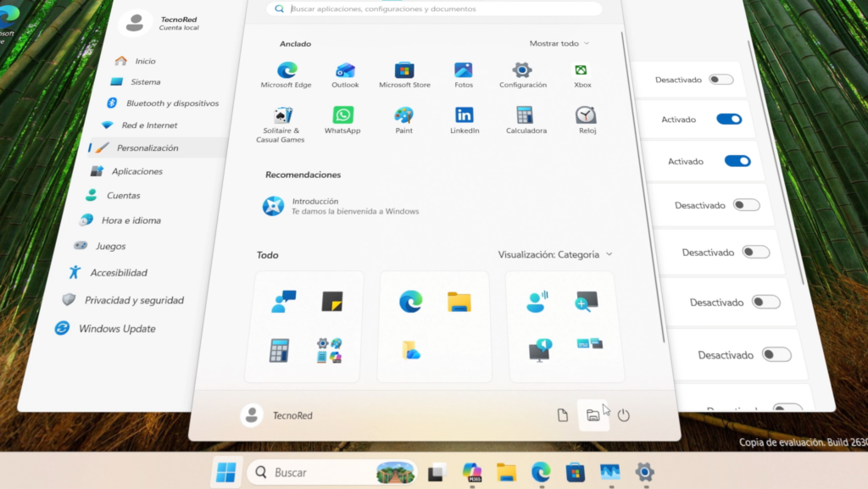The image size is (868, 489).
Task: Open the Fotos app
Action: tap(464, 75)
